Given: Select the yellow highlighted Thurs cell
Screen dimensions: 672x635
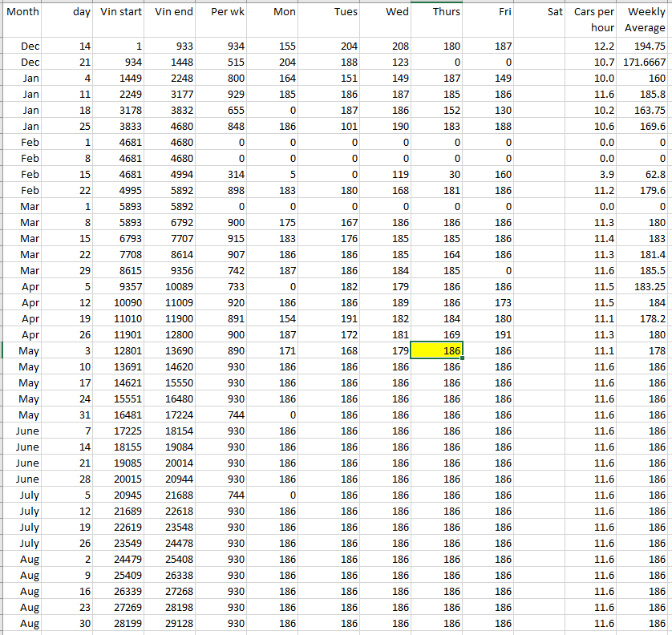Looking at the screenshot, I should [436, 350].
